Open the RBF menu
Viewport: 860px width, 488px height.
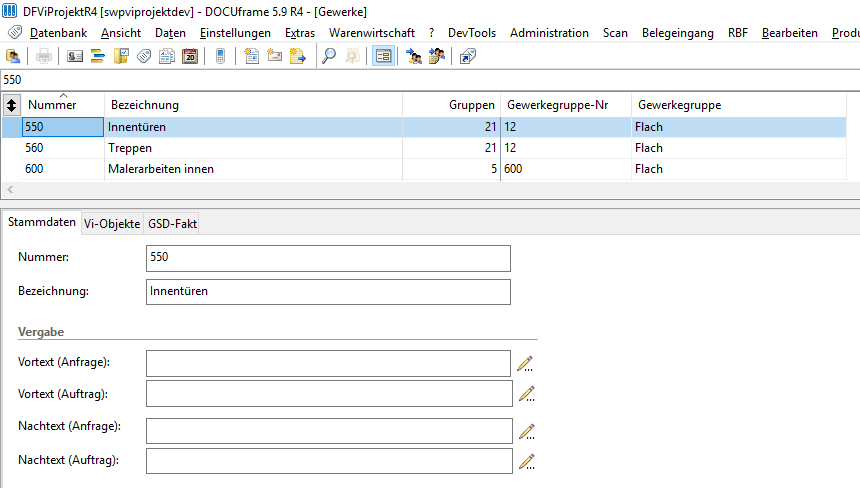click(x=738, y=33)
